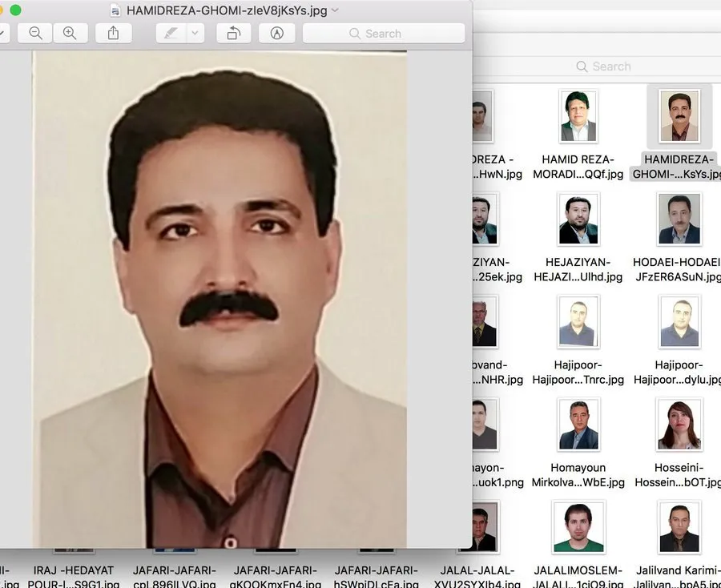Select the JALALIMOSLEM-JALALI thumbnail

578,527
